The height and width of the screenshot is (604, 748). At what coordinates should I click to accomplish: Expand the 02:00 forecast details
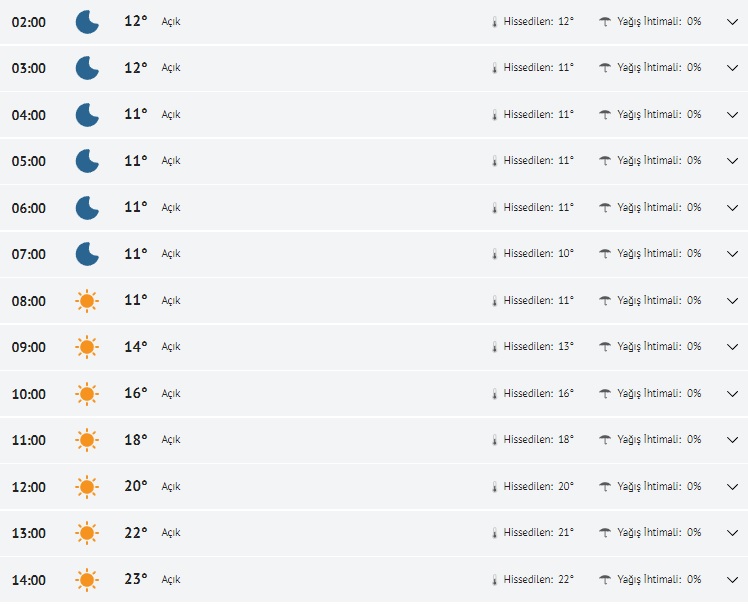[732, 22]
